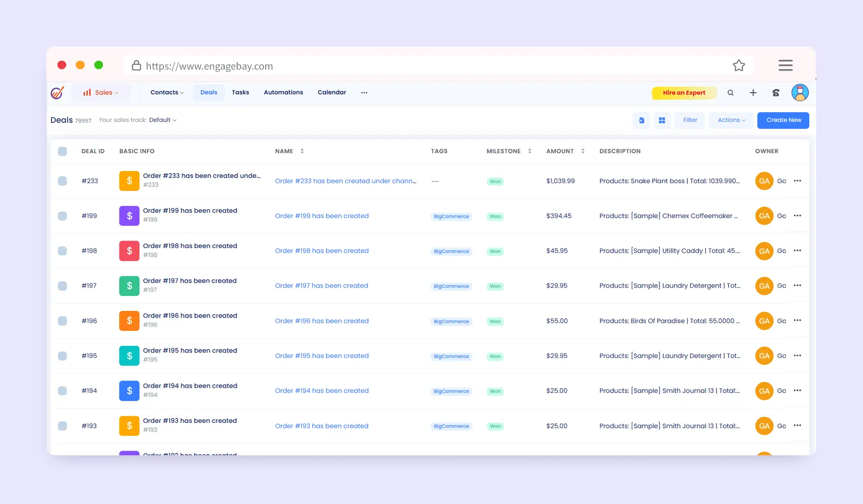Select the checkbox for deal #196

63,321
